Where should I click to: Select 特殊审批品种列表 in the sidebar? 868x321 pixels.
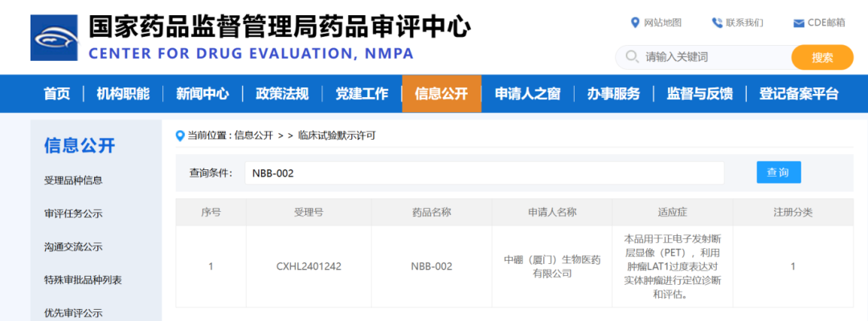(x=83, y=280)
